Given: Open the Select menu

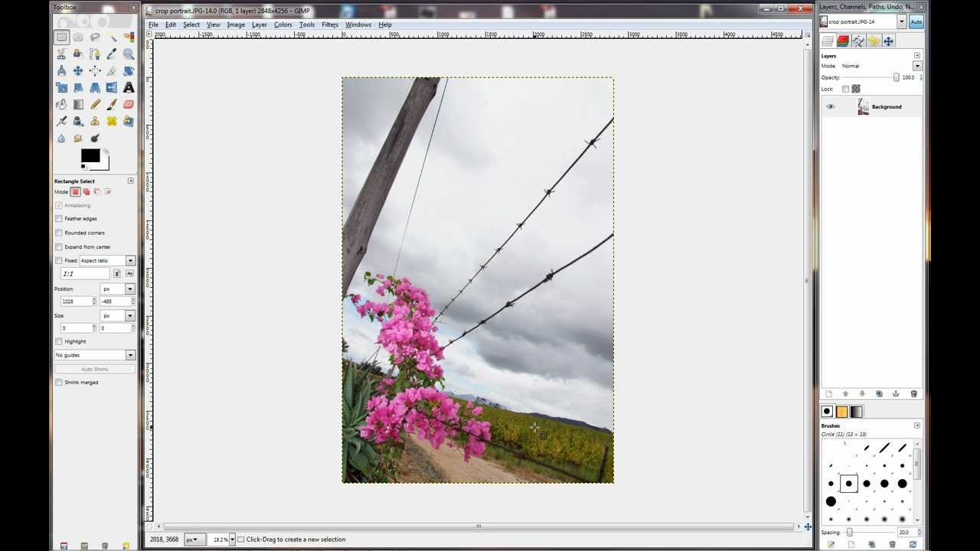Looking at the screenshot, I should [191, 24].
